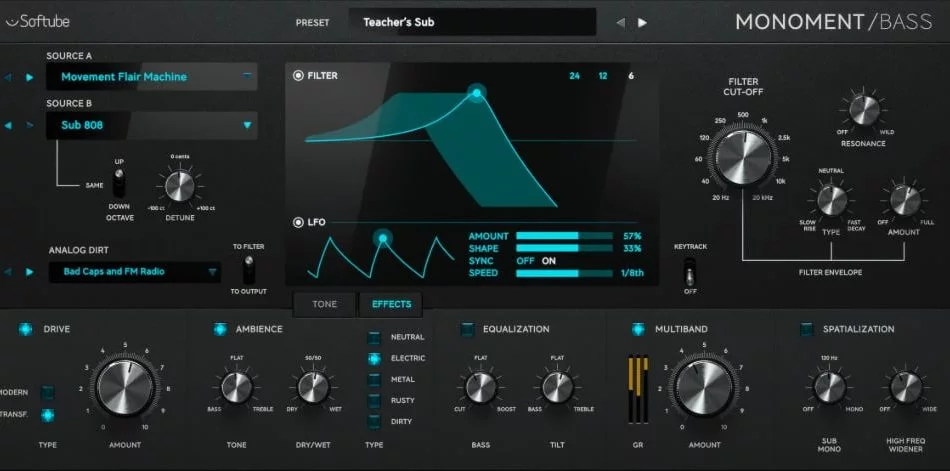Click the Equalization Bass knob
950x471 pixels.
481,387
